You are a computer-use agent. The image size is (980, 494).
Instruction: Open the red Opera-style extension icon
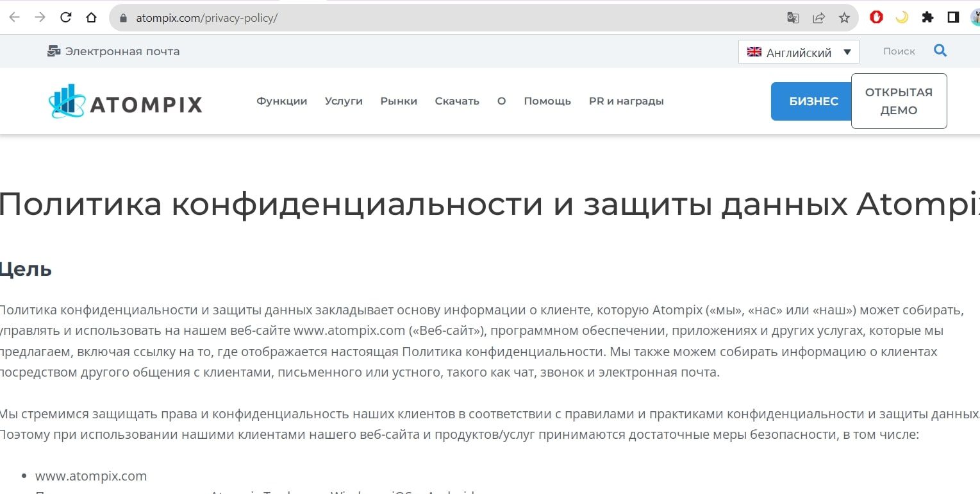point(876,17)
